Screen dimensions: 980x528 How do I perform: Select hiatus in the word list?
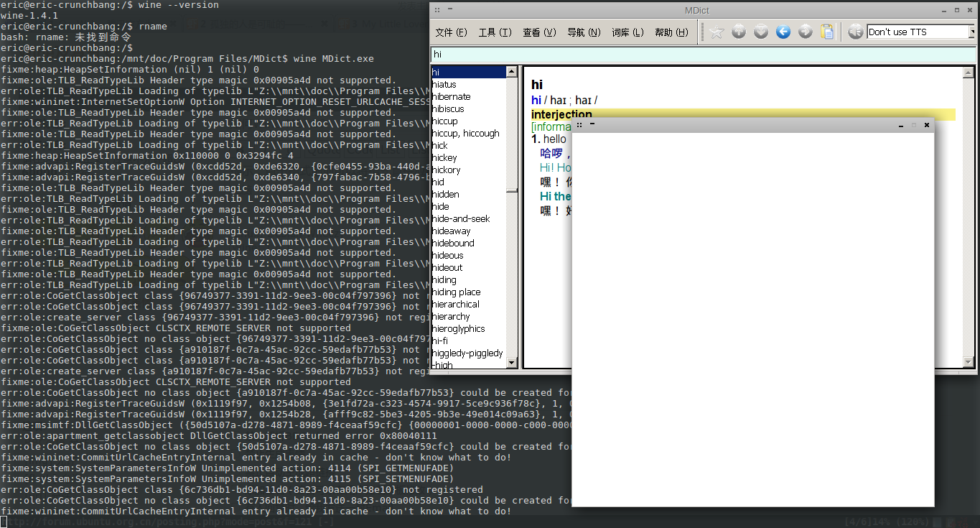pyautogui.click(x=444, y=84)
